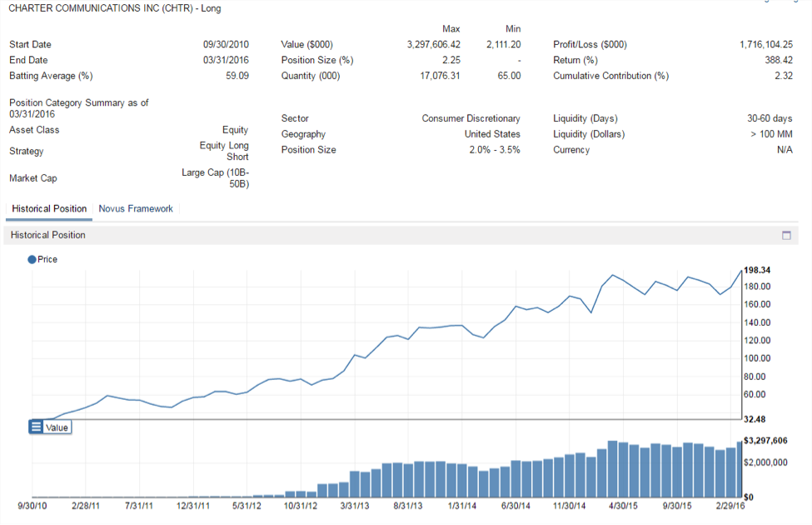Select the 4/30/15 date axis label
Viewport: 812px width, 525px height.
623,506
